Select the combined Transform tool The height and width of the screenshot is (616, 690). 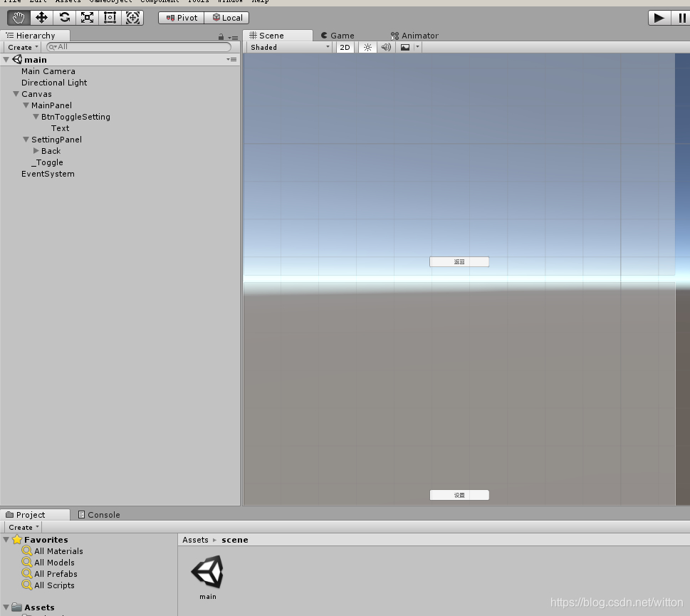point(133,18)
